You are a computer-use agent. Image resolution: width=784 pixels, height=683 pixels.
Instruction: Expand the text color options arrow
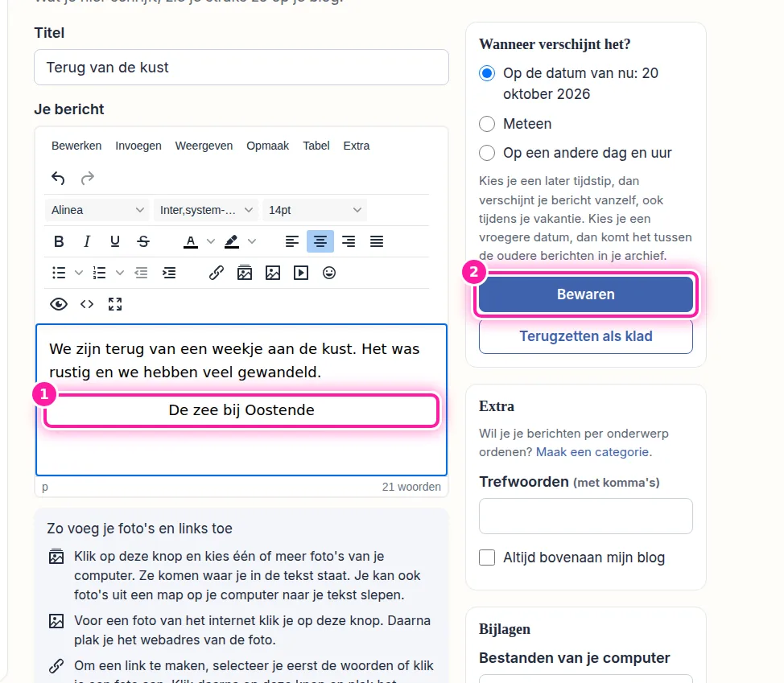(x=211, y=242)
